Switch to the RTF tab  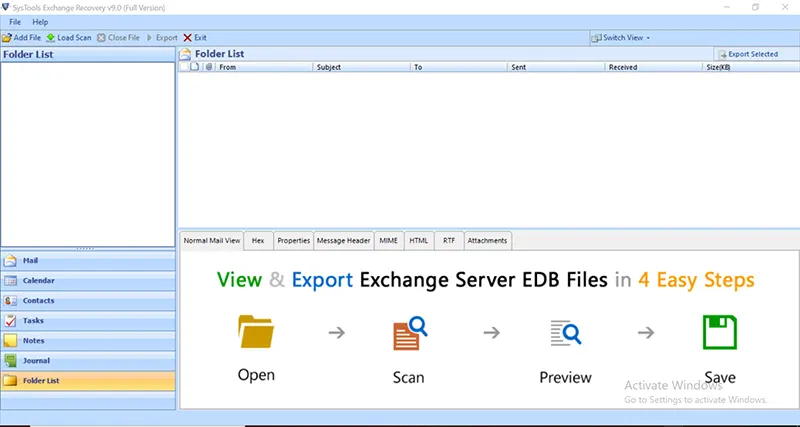(x=449, y=241)
